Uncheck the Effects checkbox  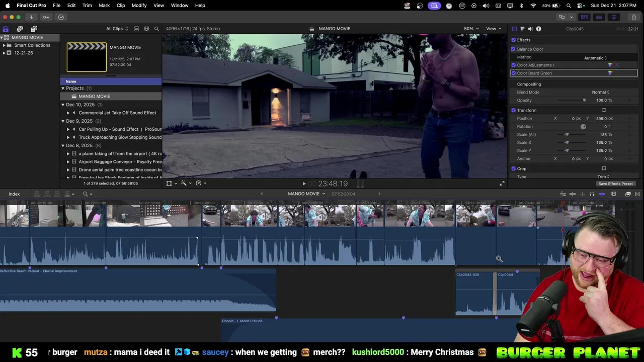[513, 40]
